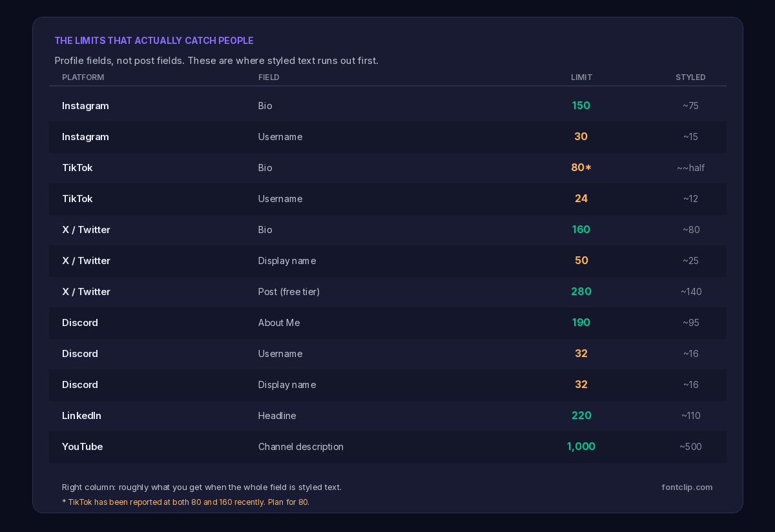Select the limit value 160
The height and width of the screenshot is (532, 775).
(x=581, y=229)
